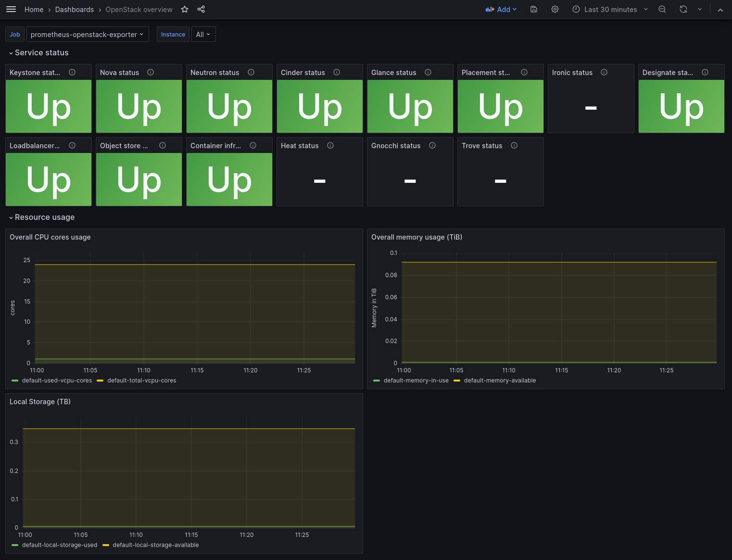732x560 pixels.
Task: Click the default-total-vcpu-cores yellow color swatch
Action: pos(100,381)
